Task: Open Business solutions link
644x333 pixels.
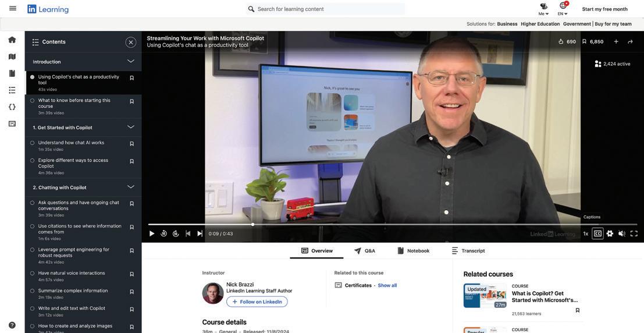Action: pyautogui.click(x=507, y=24)
